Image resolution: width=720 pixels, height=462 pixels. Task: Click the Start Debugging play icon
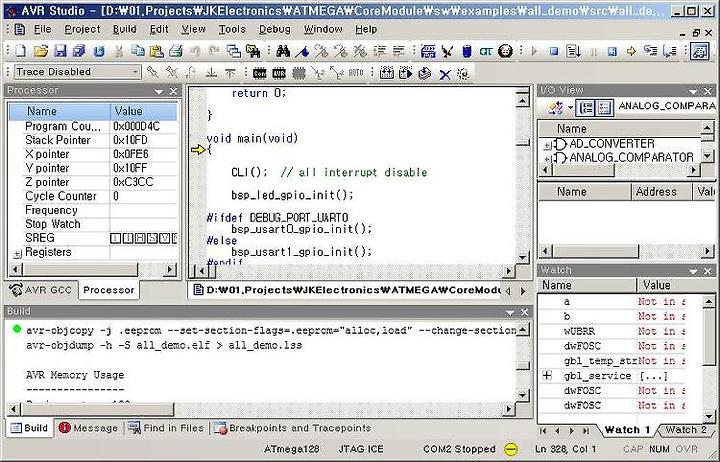534,51
